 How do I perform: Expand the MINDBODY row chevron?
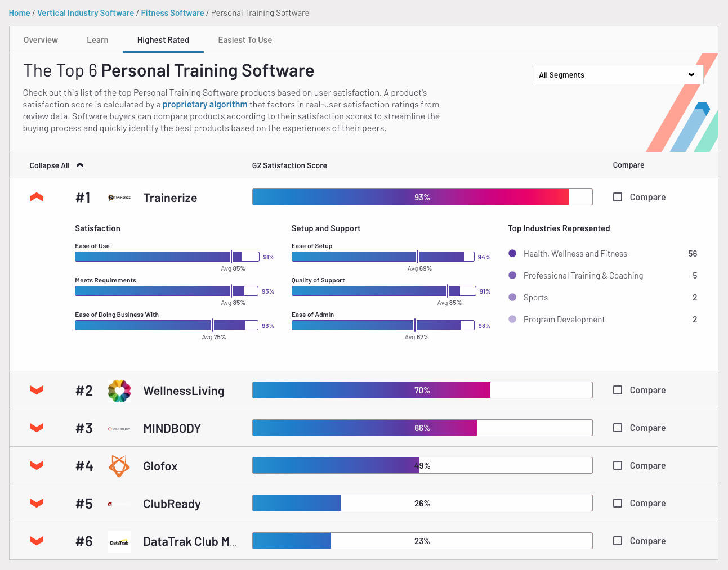37,428
